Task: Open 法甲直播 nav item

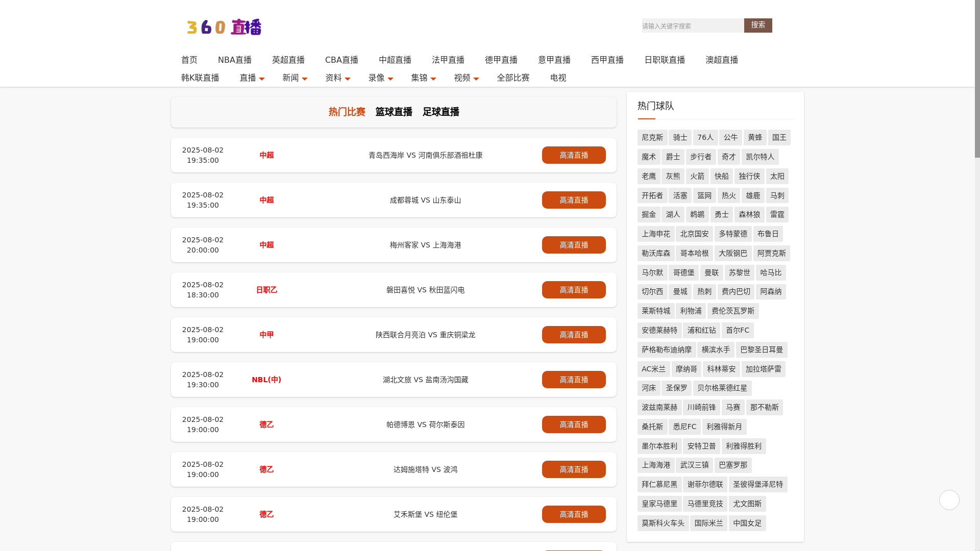Action: coord(448,60)
